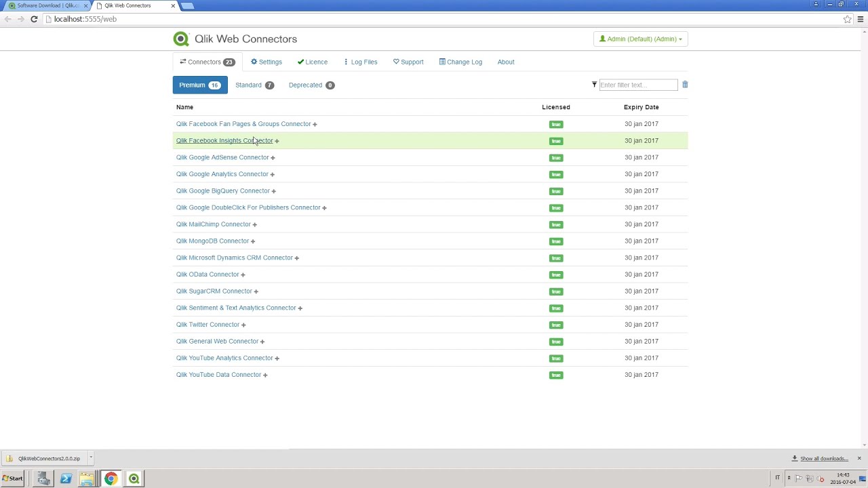Select the Standard connectors pill
The image size is (868, 488).
click(x=254, y=85)
